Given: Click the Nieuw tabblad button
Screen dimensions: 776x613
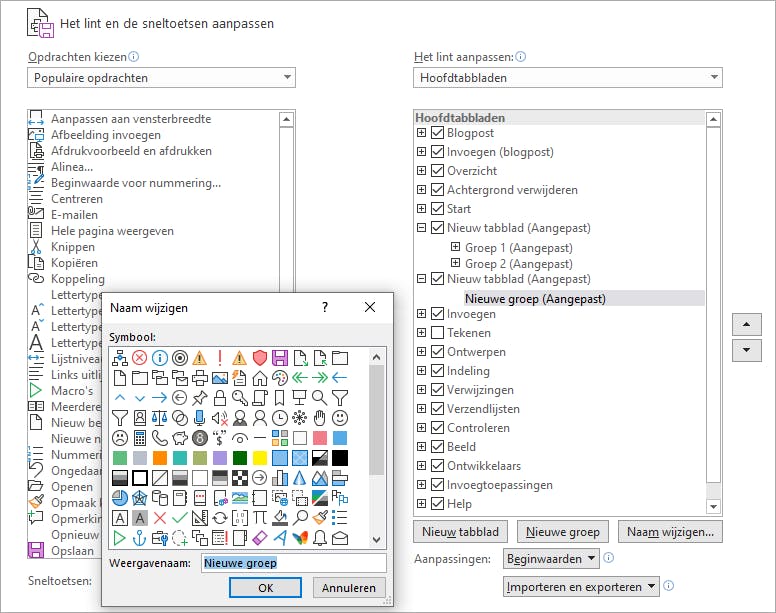Looking at the screenshot, I should click(x=460, y=532).
